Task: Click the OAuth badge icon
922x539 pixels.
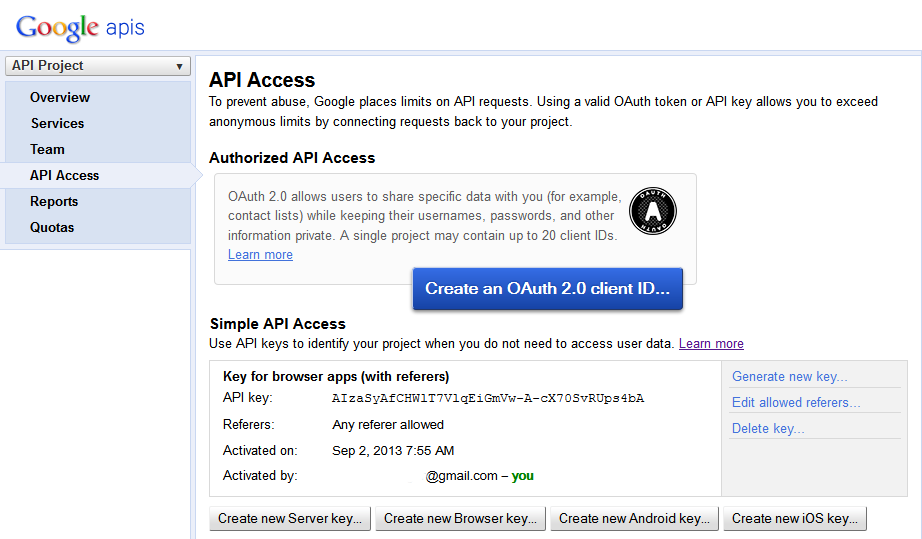Action: coord(653,211)
